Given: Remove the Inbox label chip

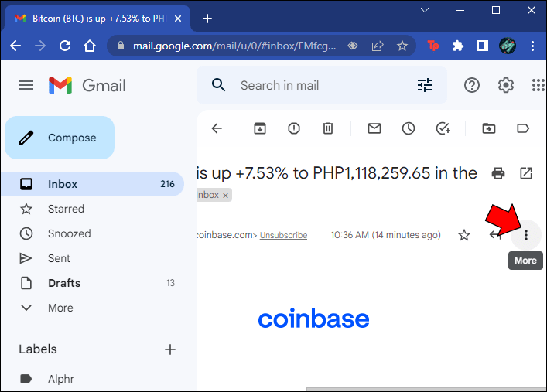Looking at the screenshot, I should 225,196.
